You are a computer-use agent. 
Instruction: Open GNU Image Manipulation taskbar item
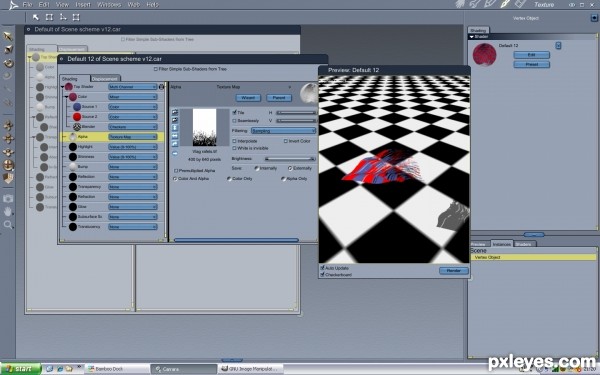pyautogui.click(x=250, y=369)
